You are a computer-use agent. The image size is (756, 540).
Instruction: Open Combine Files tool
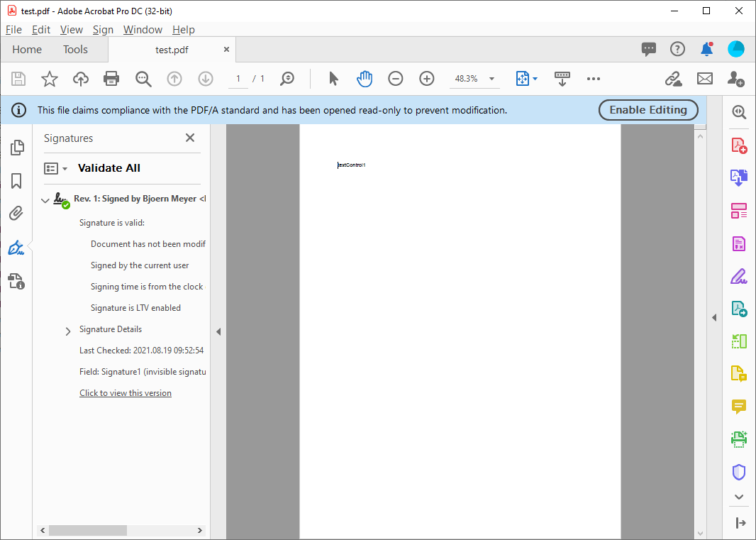point(739,177)
